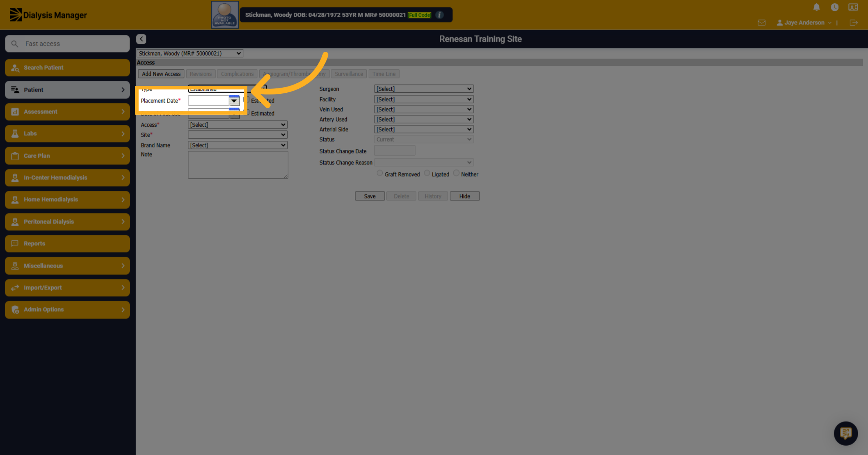The image size is (868, 455).
Task: Open the Vein Used dropdown
Action: (x=424, y=109)
